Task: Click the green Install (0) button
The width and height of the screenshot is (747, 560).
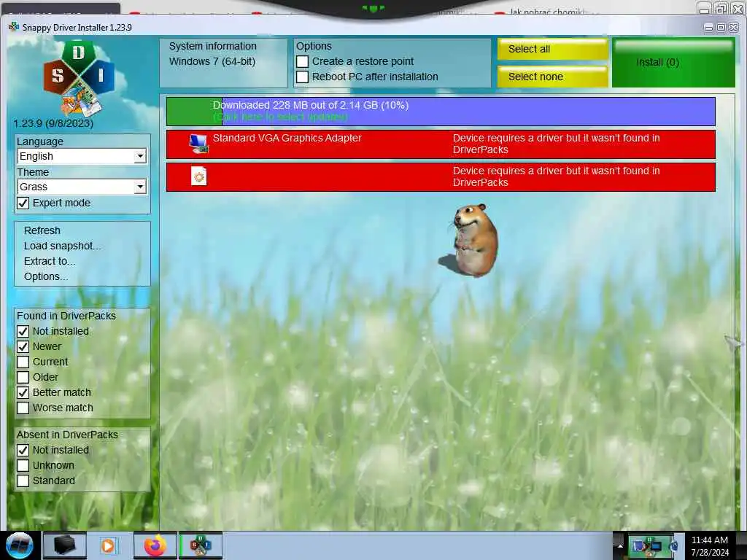Action: click(673, 63)
